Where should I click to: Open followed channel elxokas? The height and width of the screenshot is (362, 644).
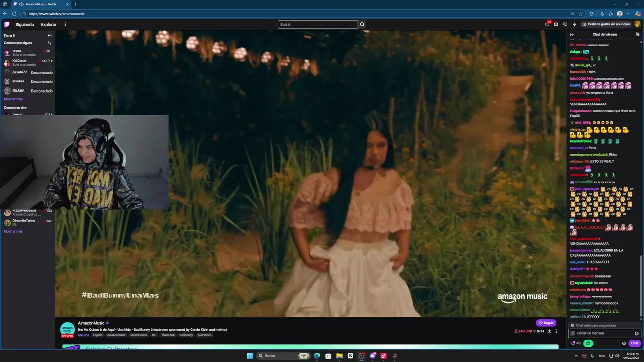click(28, 81)
